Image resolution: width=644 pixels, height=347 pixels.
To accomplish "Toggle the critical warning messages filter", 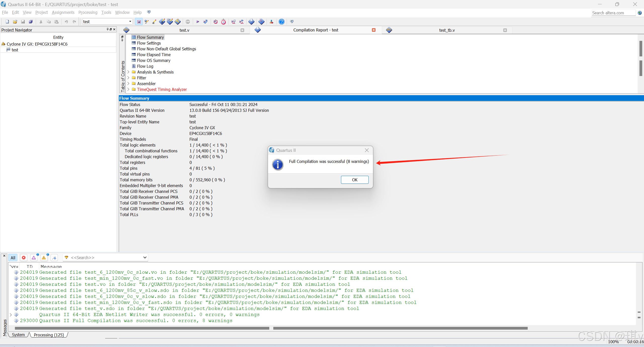I will [34, 258].
